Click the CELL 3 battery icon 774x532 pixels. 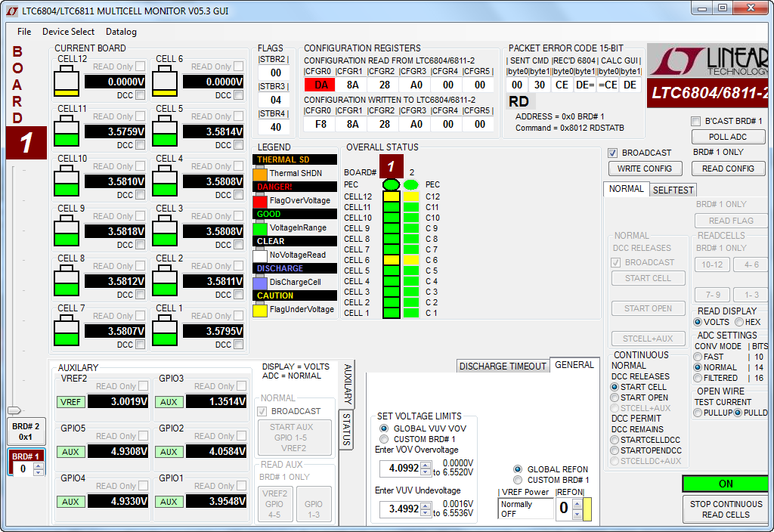click(164, 230)
